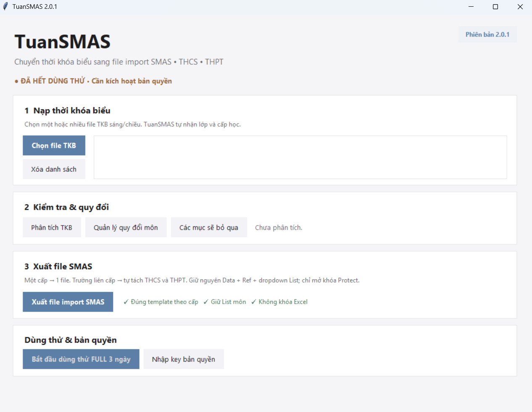Run Phân tích TKB analysis
The width and height of the screenshot is (532, 412).
tap(52, 227)
